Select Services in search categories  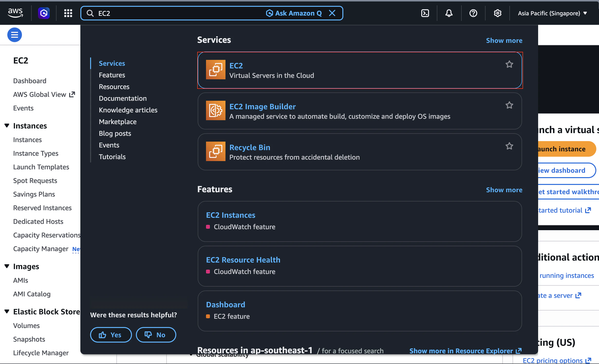pyautogui.click(x=112, y=63)
